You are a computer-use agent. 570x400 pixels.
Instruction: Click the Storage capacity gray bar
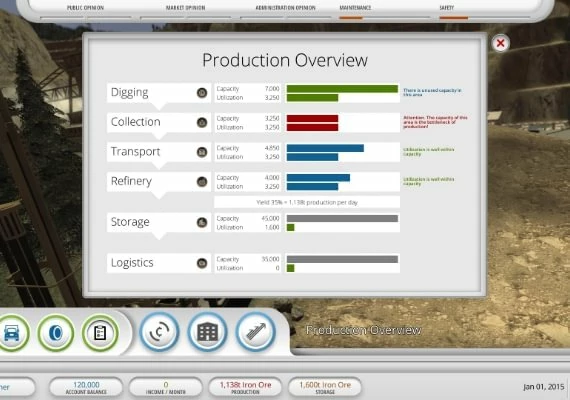point(342,218)
